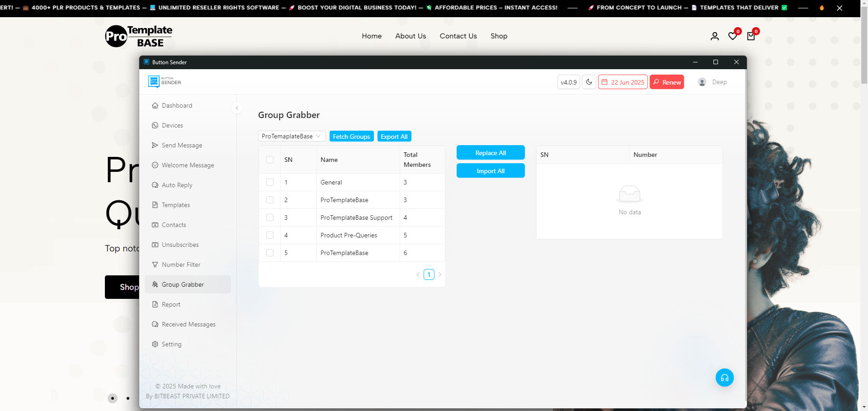This screenshot has height=411, width=868.
Task: Open support chat via headset icon
Action: [x=725, y=378]
